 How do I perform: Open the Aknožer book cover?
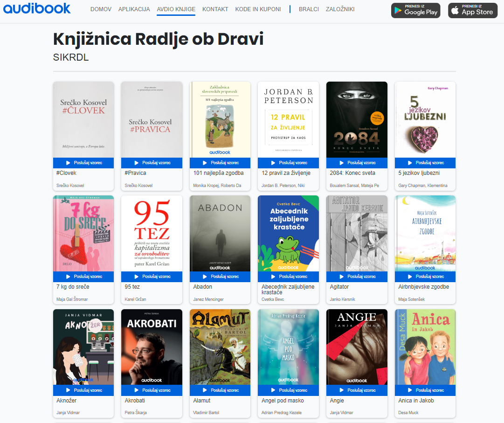pos(83,347)
